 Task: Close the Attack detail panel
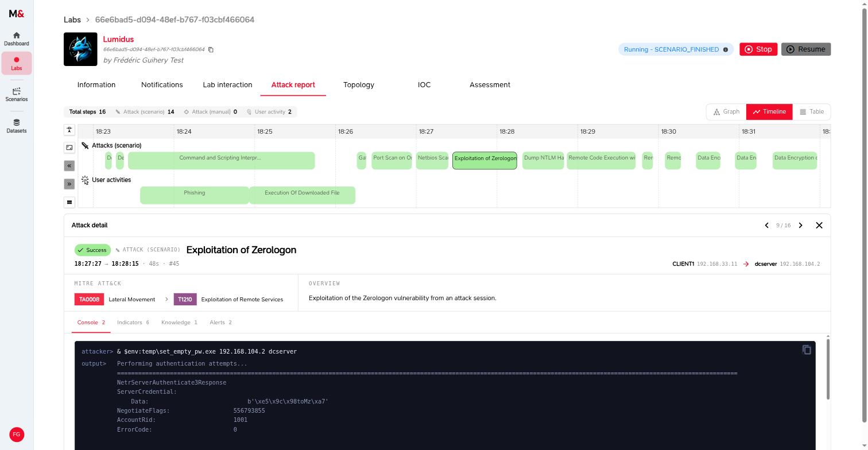[x=819, y=226]
